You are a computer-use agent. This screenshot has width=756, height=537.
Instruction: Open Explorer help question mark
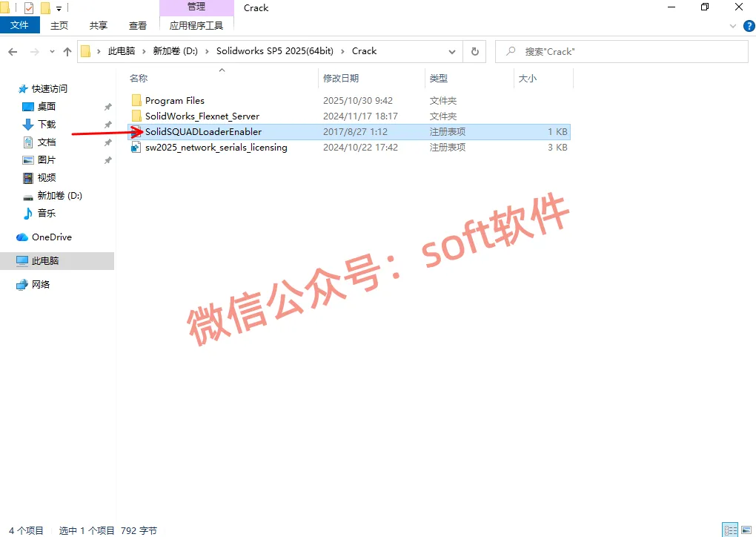749,26
